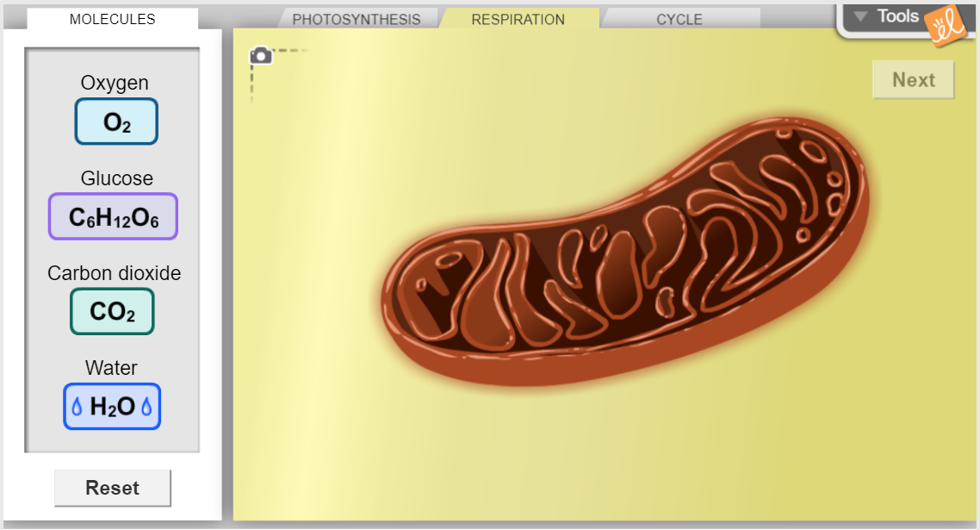Click the Carbon dioxide text label
980x530 pixels.
115,273
